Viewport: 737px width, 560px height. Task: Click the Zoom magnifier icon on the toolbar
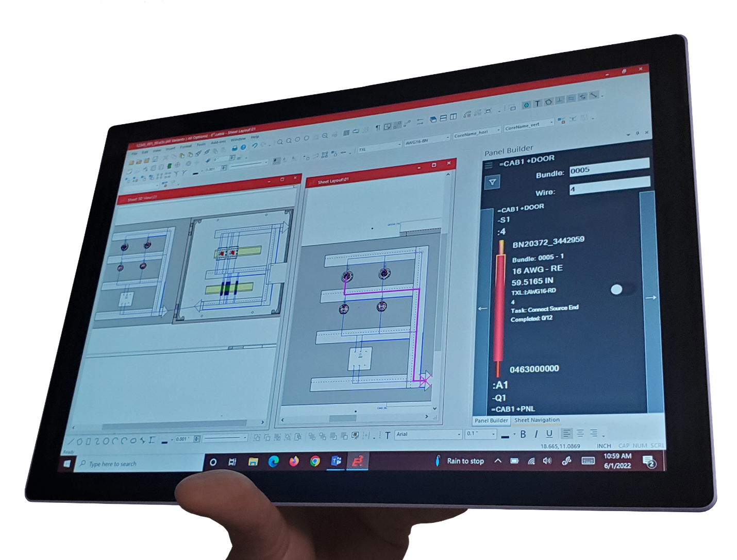(x=281, y=142)
